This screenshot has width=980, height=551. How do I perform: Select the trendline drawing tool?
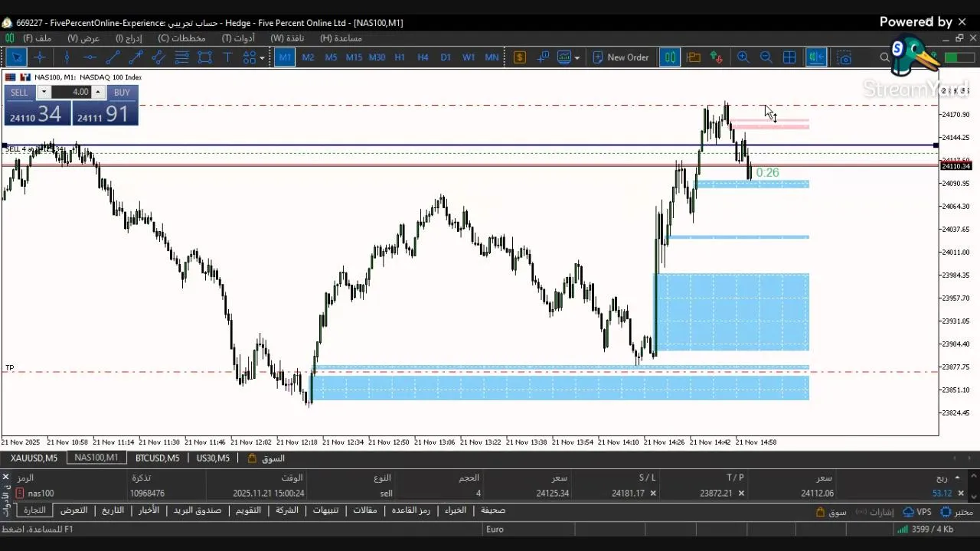click(x=113, y=57)
